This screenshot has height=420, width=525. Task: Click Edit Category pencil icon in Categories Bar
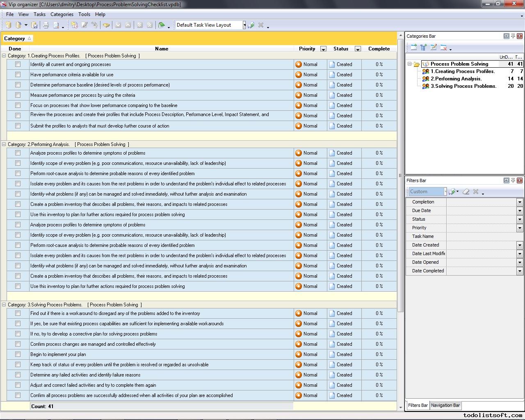click(434, 48)
